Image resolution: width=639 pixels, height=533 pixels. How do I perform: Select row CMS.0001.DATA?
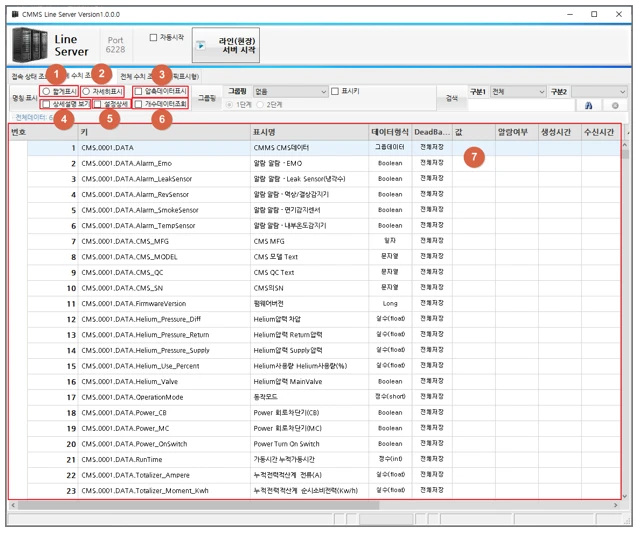(324, 148)
